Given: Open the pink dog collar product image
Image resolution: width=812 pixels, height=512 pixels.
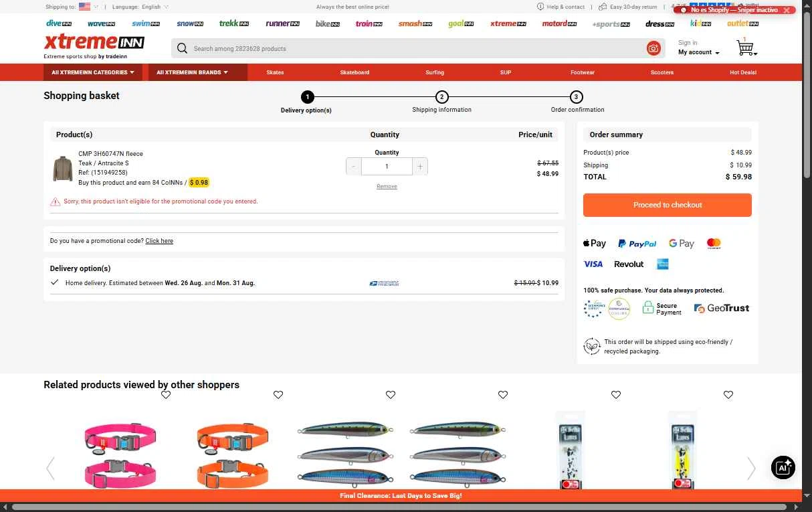Looking at the screenshot, I should [120, 454].
